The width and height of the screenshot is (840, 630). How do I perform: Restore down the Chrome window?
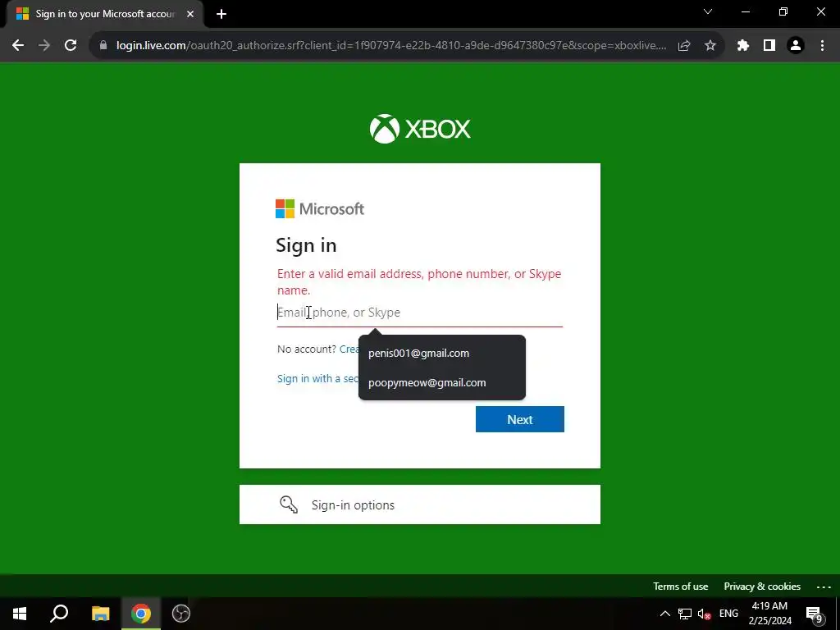click(x=783, y=11)
